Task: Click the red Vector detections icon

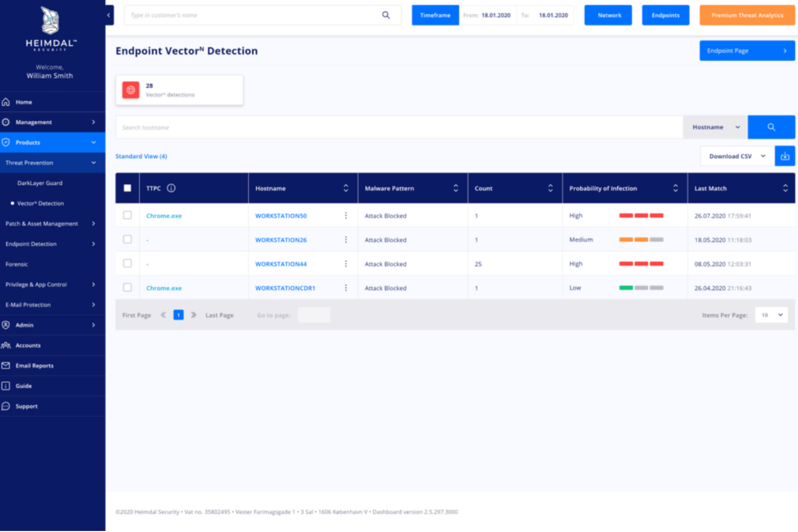Action: (x=130, y=90)
